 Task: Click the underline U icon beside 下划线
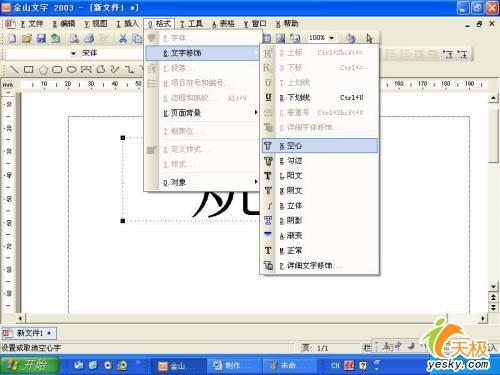point(268,97)
